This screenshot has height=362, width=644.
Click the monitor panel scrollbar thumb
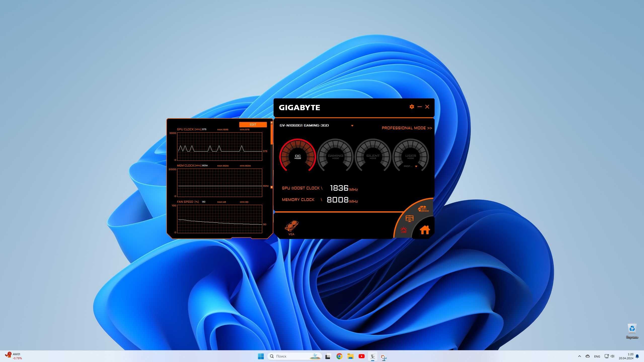point(272,134)
